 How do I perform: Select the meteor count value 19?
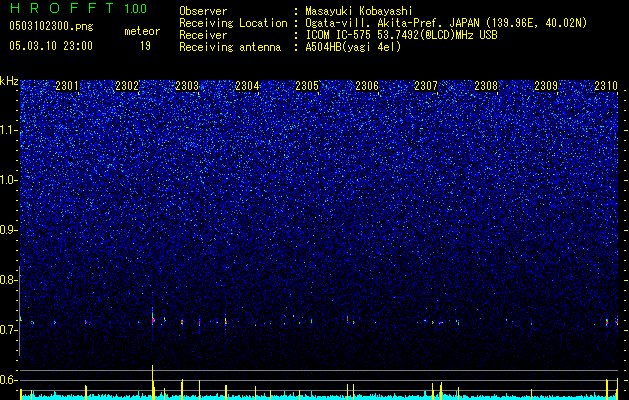(145, 46)
